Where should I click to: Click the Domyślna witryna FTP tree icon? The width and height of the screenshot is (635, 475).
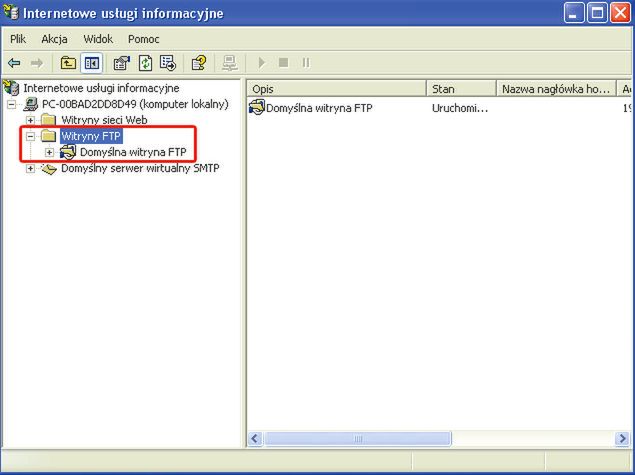point(68,152)
